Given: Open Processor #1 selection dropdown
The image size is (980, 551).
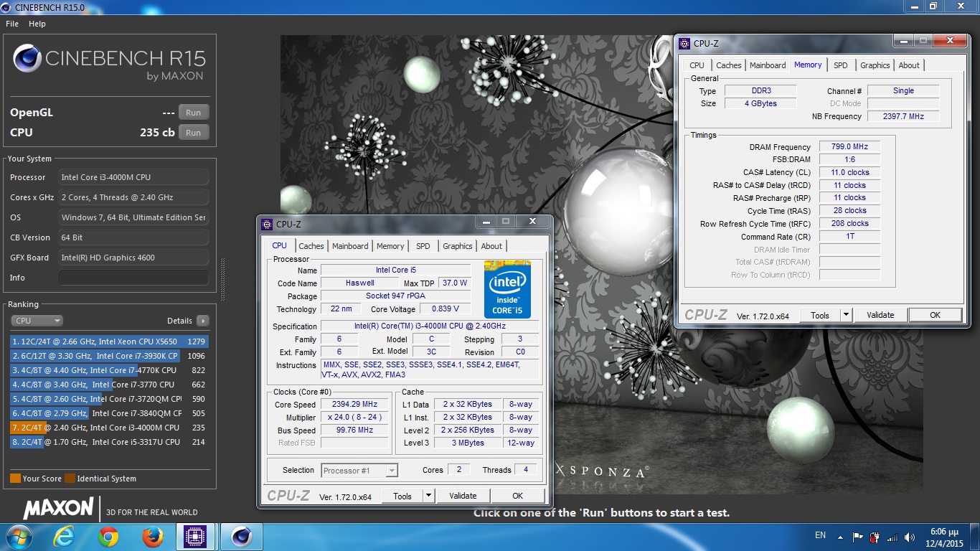Looking at the screenshot, I should (x=359, y=471).
